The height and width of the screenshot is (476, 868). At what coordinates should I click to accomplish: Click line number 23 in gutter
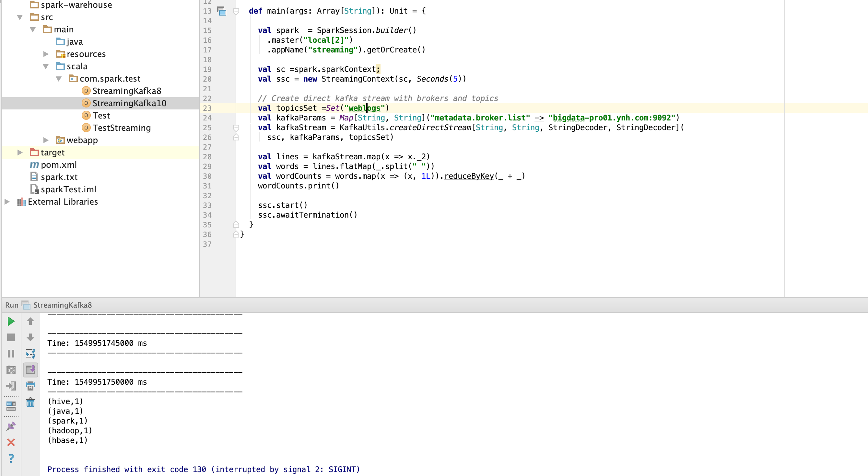(x=207, y=108)
